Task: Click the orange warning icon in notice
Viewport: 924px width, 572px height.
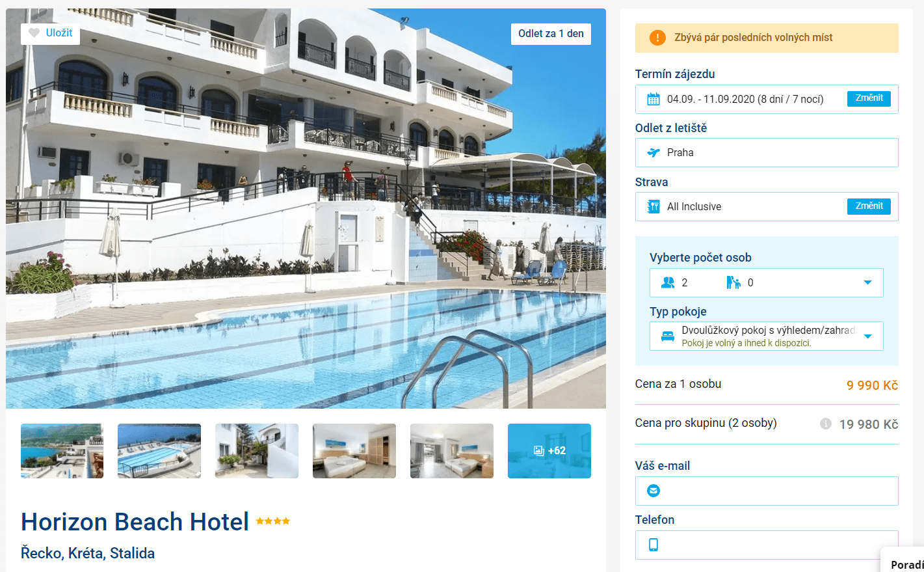Action: pyautogui.click(x=657, y=38)
